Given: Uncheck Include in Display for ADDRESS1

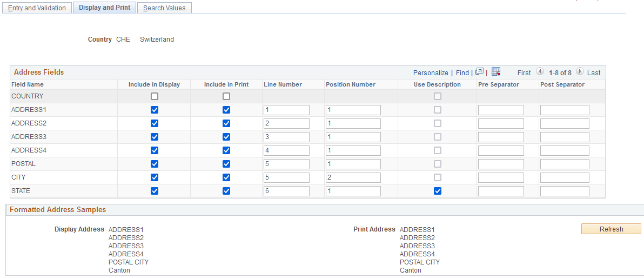Looking at the screenshot, I should pyautogui.click(x=155, y=110).
